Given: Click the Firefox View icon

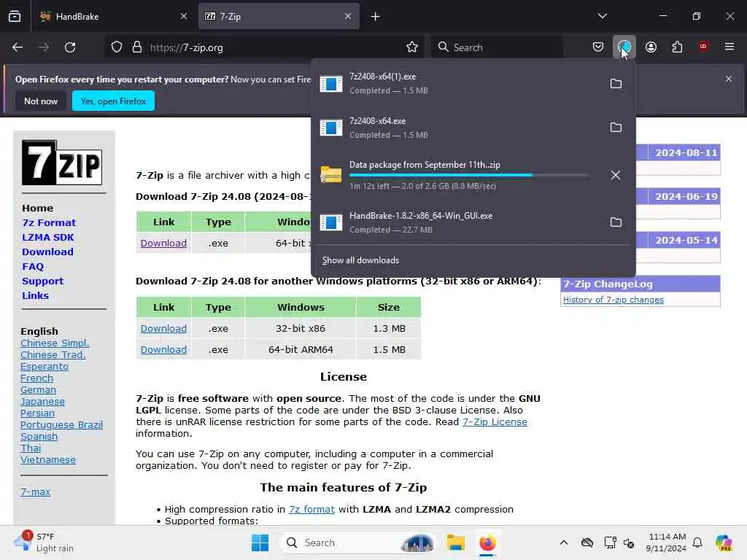Looking at the screenshot, I should [15, 16].
